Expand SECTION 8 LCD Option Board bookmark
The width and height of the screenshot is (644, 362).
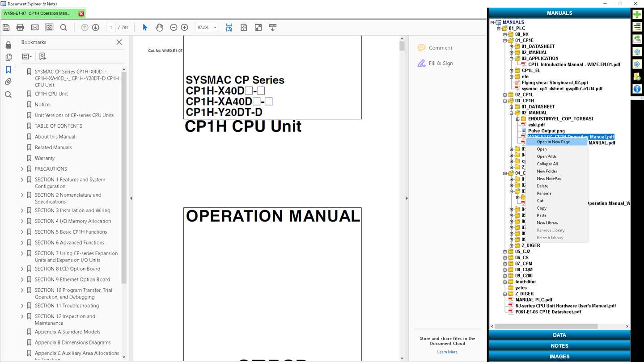click(x=22, y=269)
